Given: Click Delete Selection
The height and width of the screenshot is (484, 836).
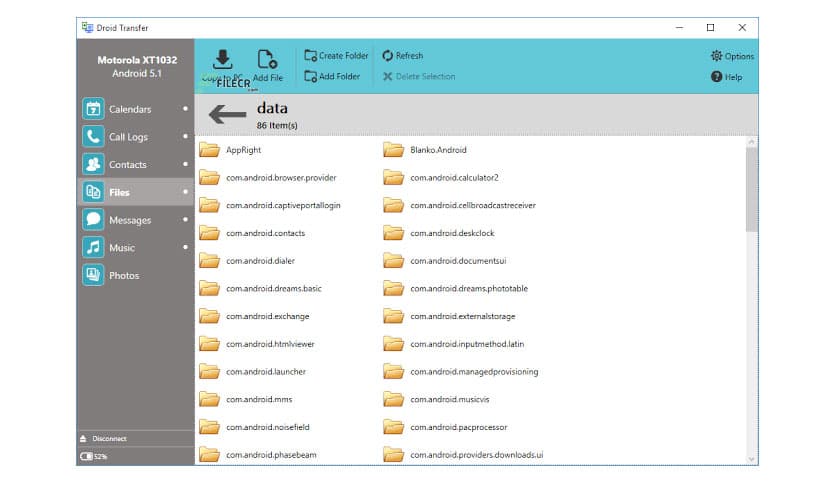Looking at the screenshot, I should pos(419,76).
